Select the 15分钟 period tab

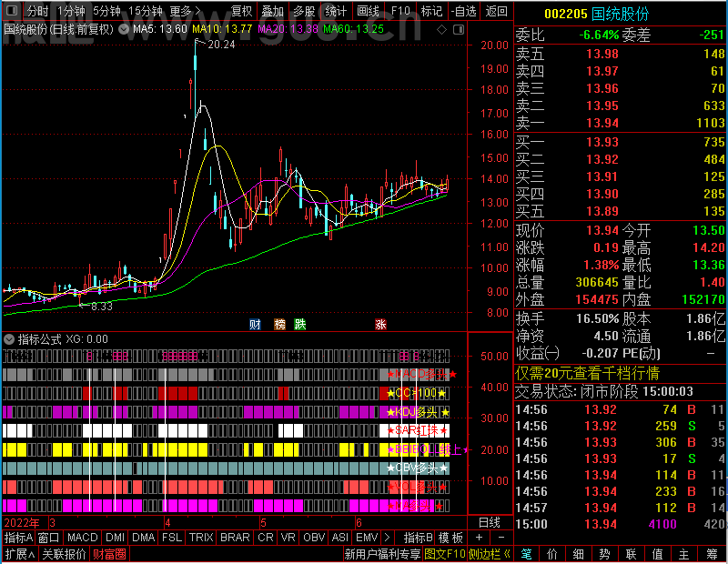(x=145, y=11)
